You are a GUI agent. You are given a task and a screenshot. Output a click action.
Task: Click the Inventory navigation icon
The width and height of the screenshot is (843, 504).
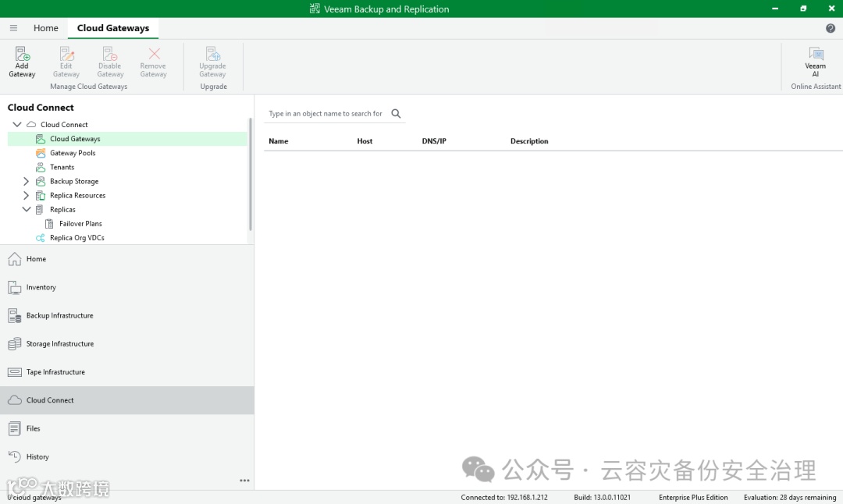(15, 287)
